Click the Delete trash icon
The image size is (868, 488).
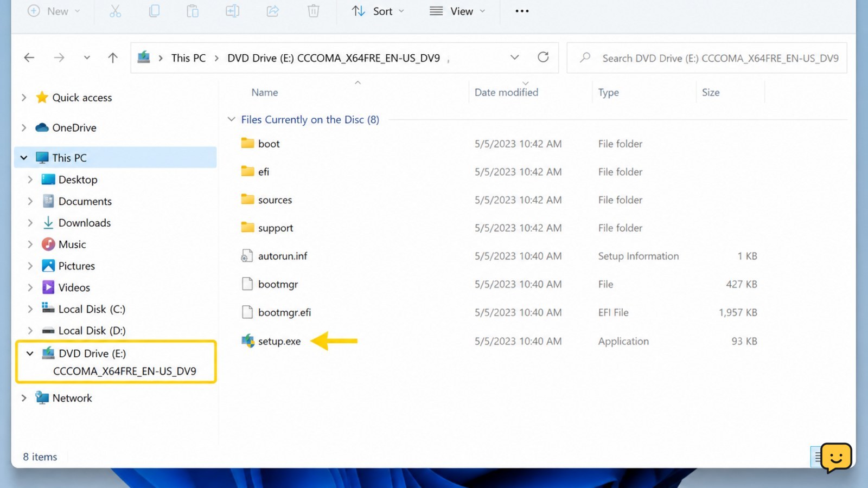(314, 11)
